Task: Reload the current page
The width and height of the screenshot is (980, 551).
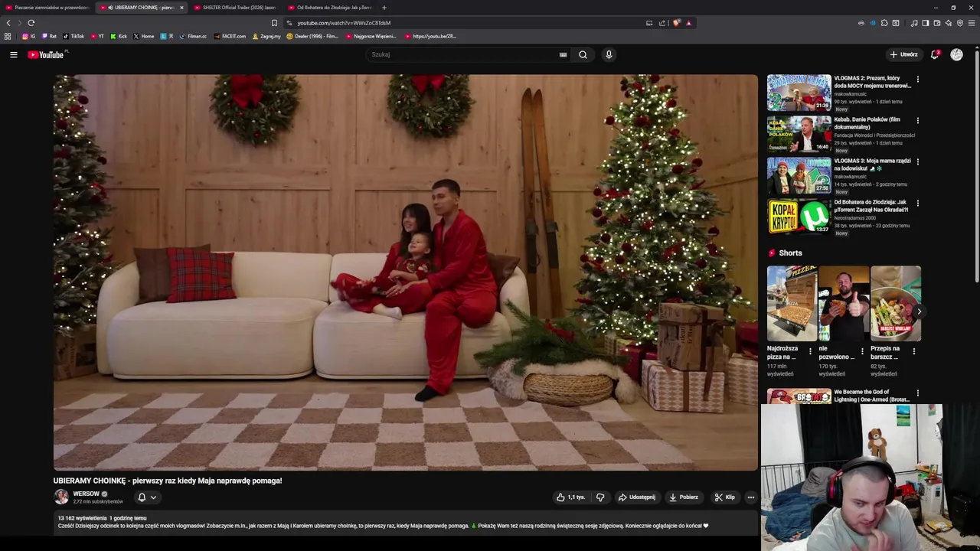Action: point(31,23)
